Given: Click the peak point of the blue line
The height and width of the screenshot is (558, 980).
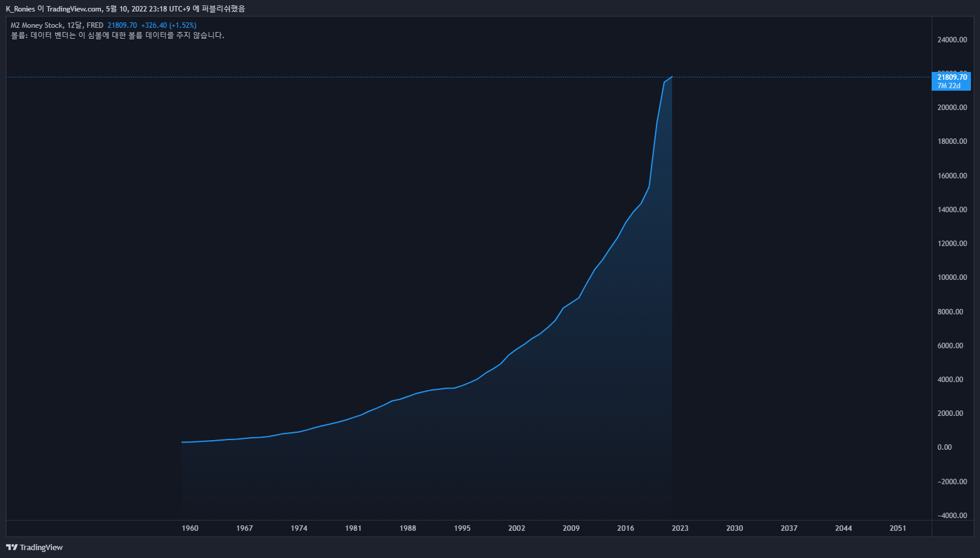Looking at the screenshot, I should tap(672, 77).
